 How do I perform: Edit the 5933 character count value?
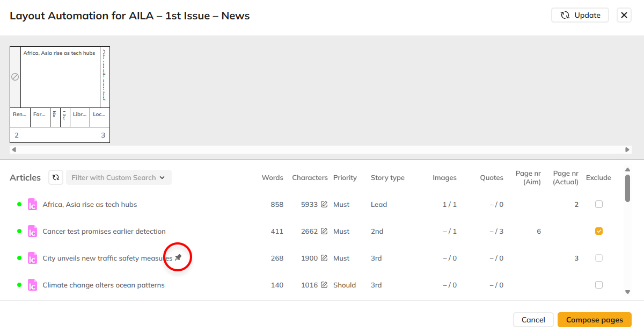pos(324,204)
